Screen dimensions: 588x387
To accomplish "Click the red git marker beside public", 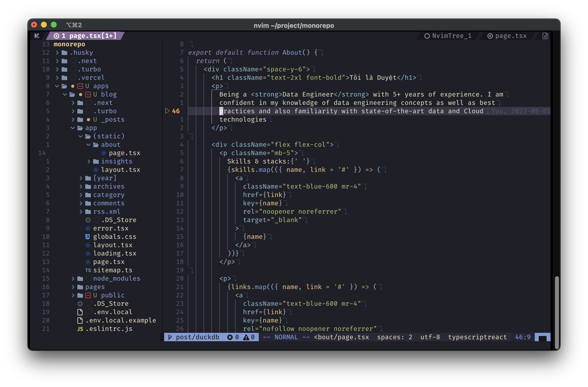I will click(x=88, y=295).
